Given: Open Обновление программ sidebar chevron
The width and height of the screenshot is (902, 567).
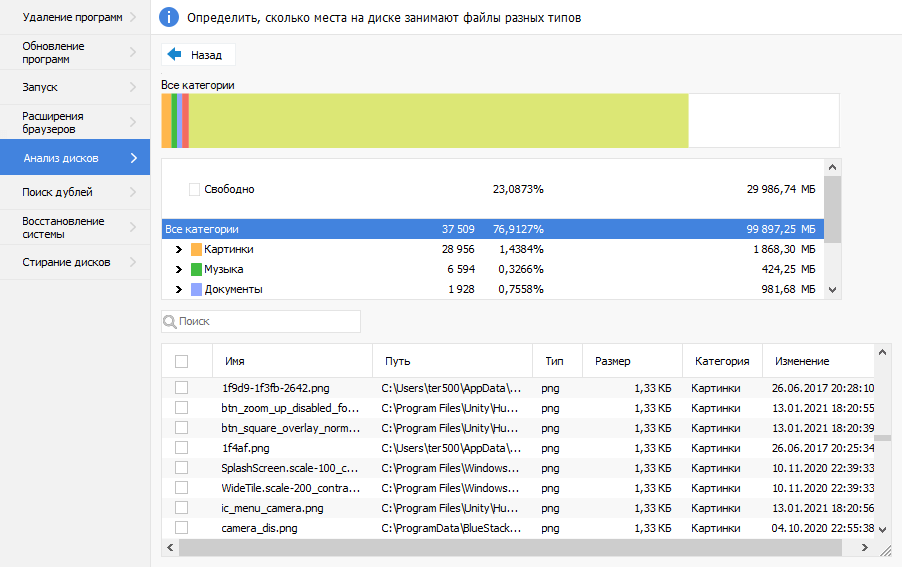Looking at the screenshot, I should coord(133,52).
